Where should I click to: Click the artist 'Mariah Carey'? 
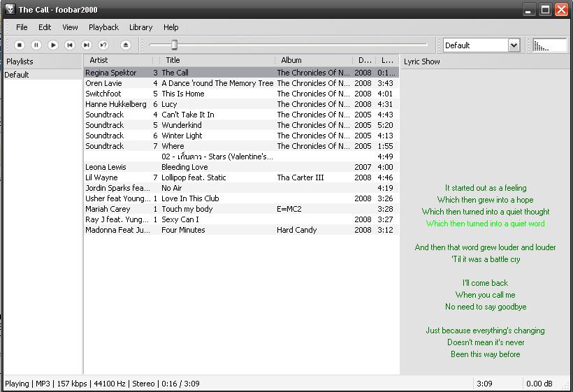point(108,209)
